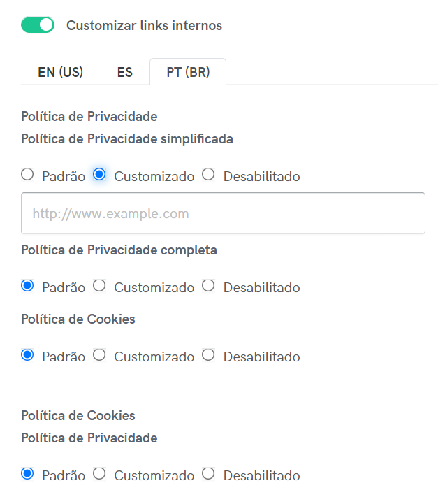Open the ES language tab
The width and height of the screenshot is (438, 504).
pyautogui.click(x=125, y=72)
